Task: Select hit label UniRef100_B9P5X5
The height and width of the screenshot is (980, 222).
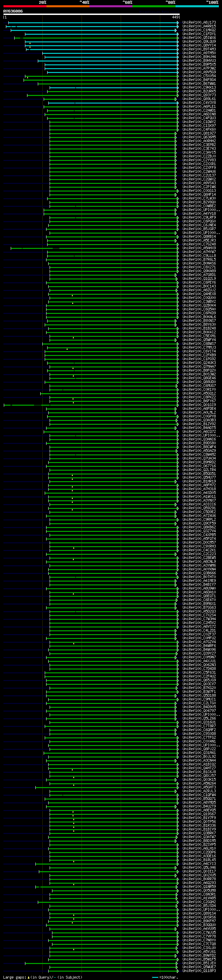Action: pos(199,65)
